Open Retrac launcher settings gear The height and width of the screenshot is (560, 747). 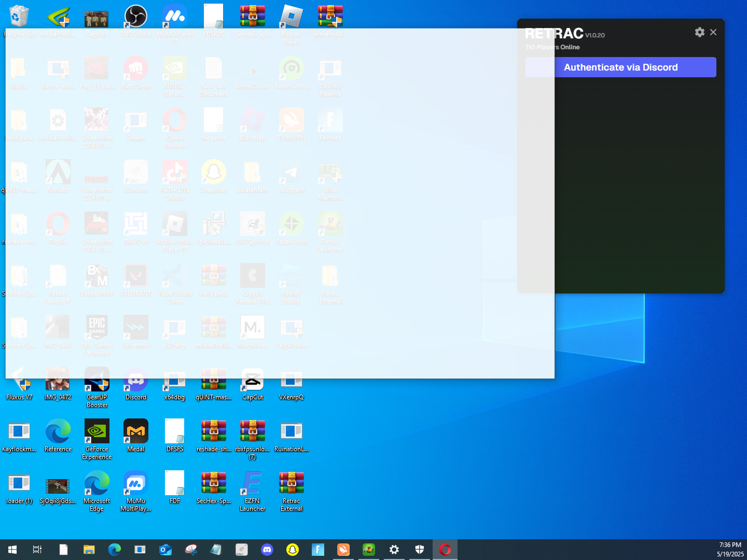pos(700,32)
